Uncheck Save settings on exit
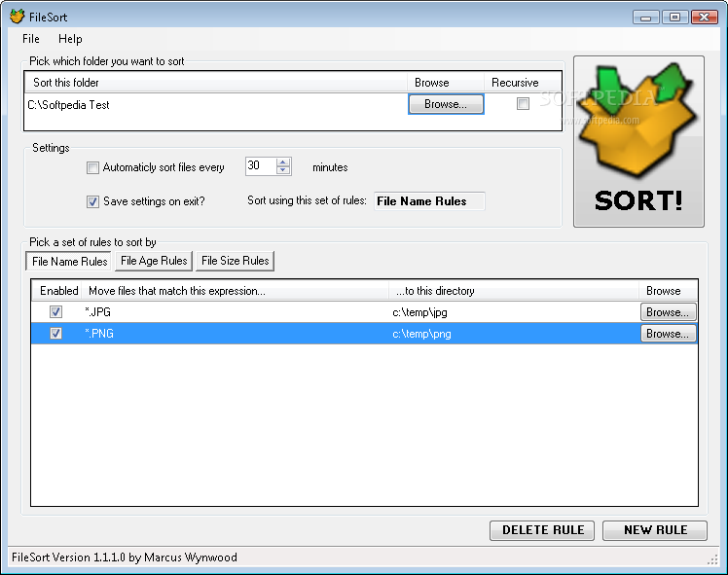 coord(92,201)
